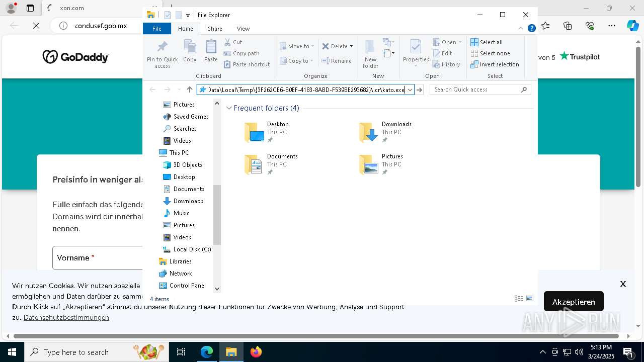
Task: Open recent locations dropdown arrow
Action: [x=179, y=89]
